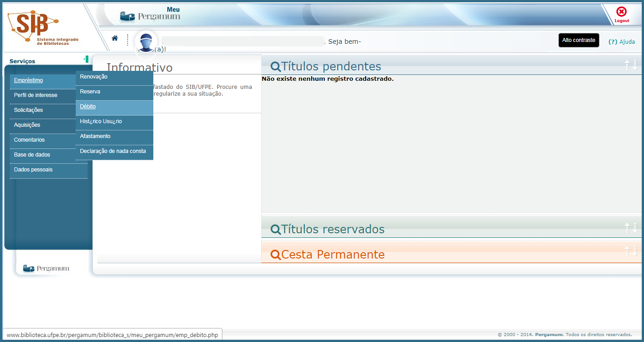
Task: Open the Ajuda help link
Action: 622,42
